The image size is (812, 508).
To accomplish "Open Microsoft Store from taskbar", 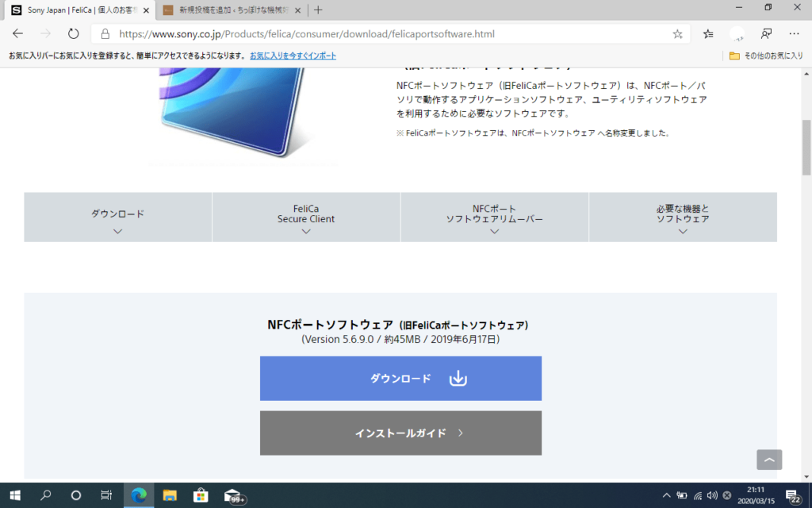I will pyautogui.click(x=201, y=495).
